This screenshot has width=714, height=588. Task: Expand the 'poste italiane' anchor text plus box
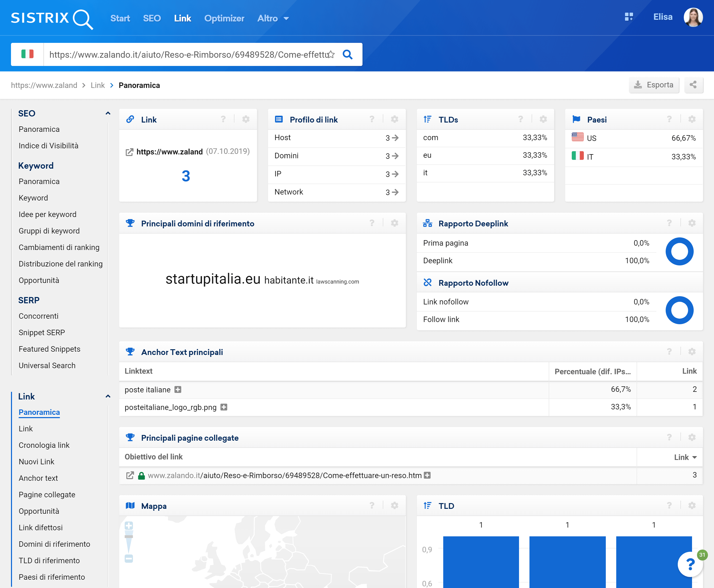178,390
